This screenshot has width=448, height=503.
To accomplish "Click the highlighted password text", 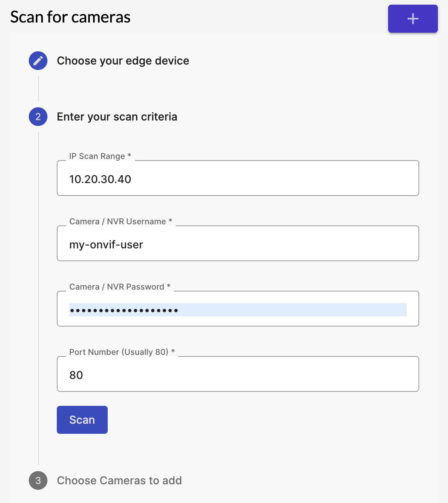I will (x=124, y=310).
